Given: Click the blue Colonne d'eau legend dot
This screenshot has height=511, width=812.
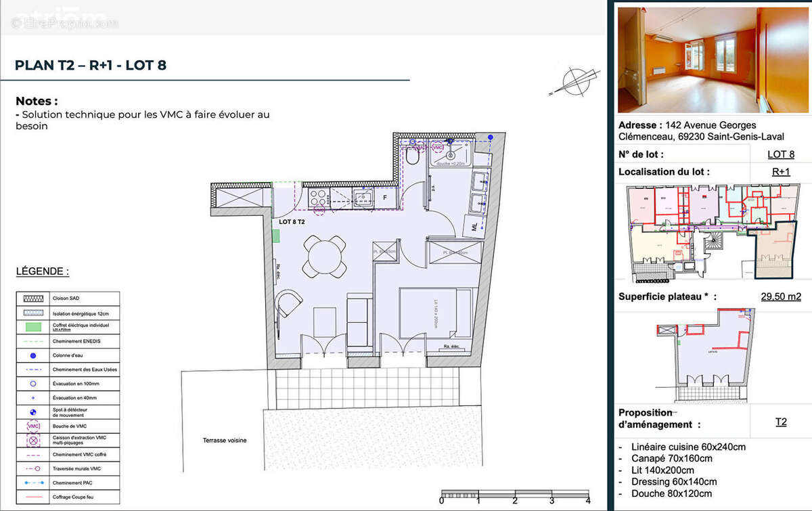Looking at the screenshot, I should coord(33,355).
